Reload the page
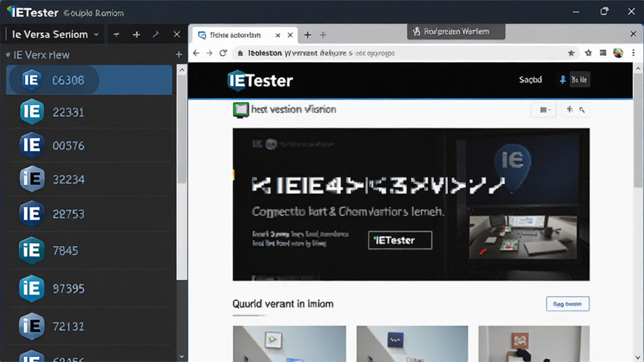Viewport: 644px width, 362px height. click(x=223, y=53)
